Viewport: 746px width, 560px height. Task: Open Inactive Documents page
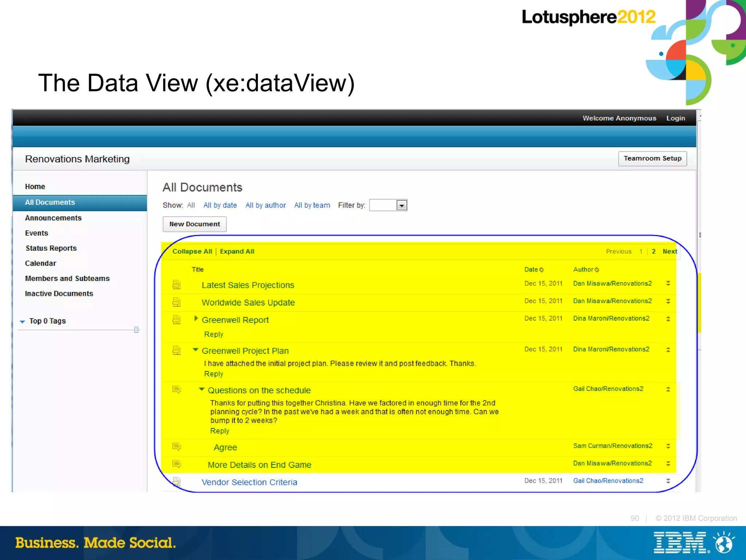(59, 293)
